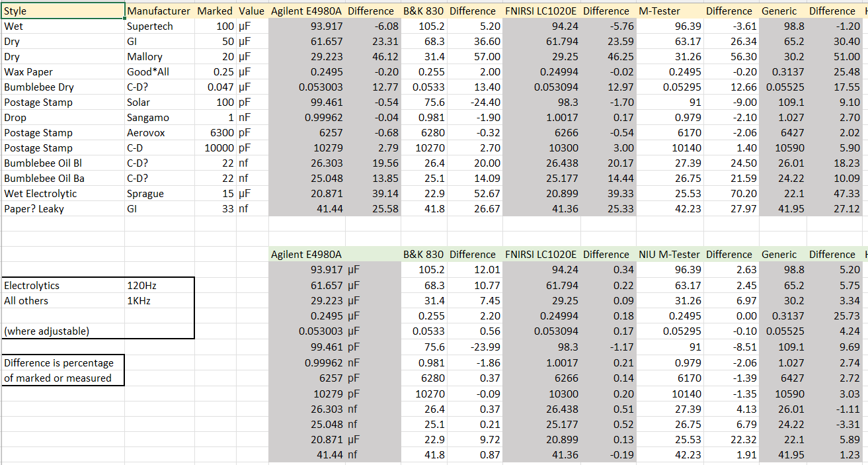Click the Sangamo manufacturer cell
Screen dimensions: 868x465
click(x=159, y=118)
